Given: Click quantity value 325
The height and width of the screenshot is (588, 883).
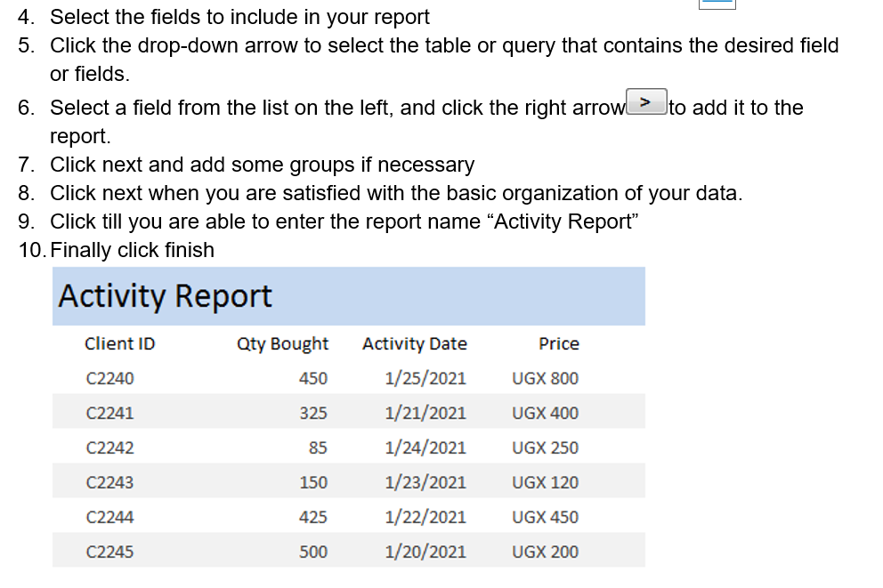Looking at the screenshot, I should [312, 413].
